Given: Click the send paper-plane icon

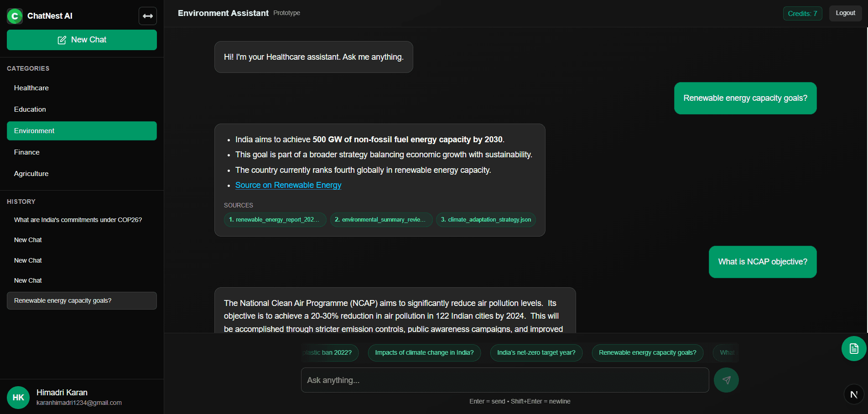Looking at the screenshot, I should [726, 380].
